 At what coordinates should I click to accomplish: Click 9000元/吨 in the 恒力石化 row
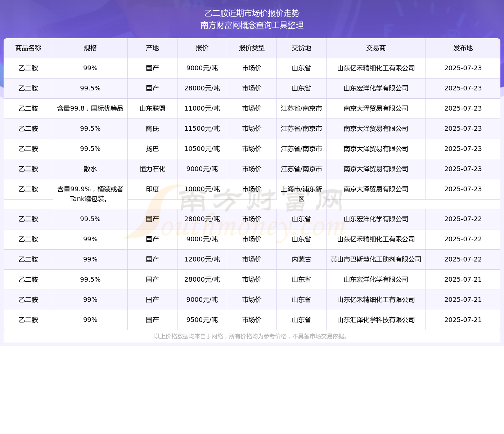click(x=202, y=169)
